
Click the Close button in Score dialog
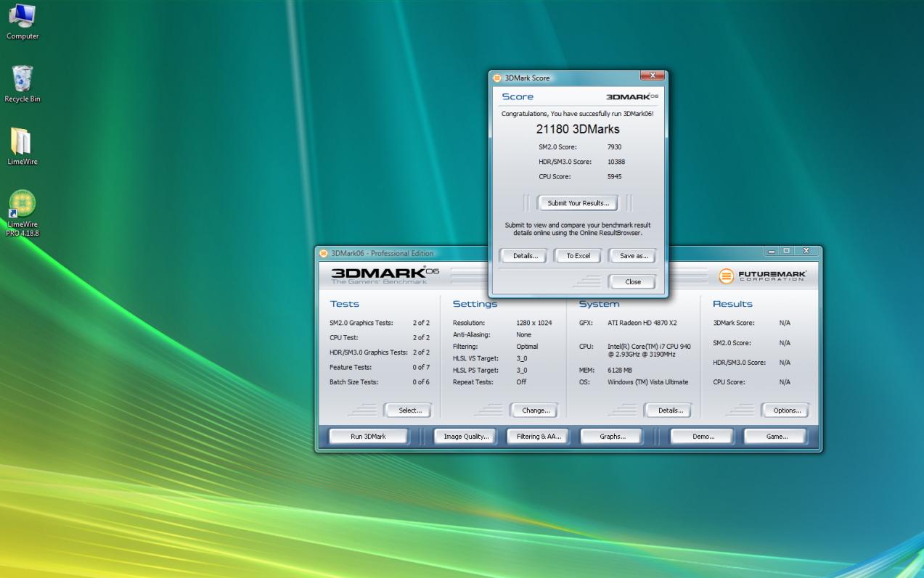click(x=632, y=282)
